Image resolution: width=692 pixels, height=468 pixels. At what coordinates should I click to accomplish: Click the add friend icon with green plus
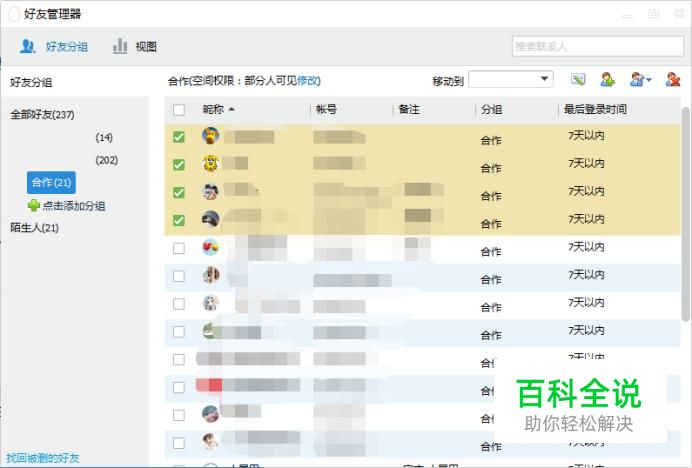[x=607, y=79]
